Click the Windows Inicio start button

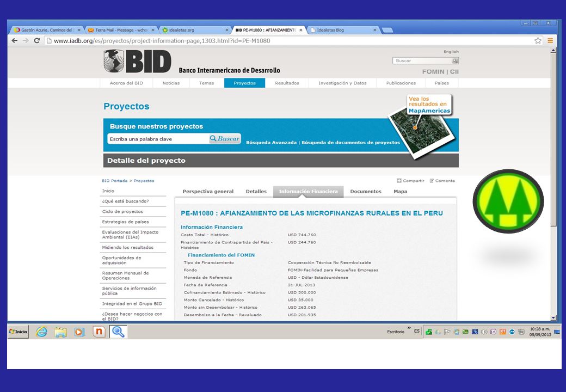18,332
